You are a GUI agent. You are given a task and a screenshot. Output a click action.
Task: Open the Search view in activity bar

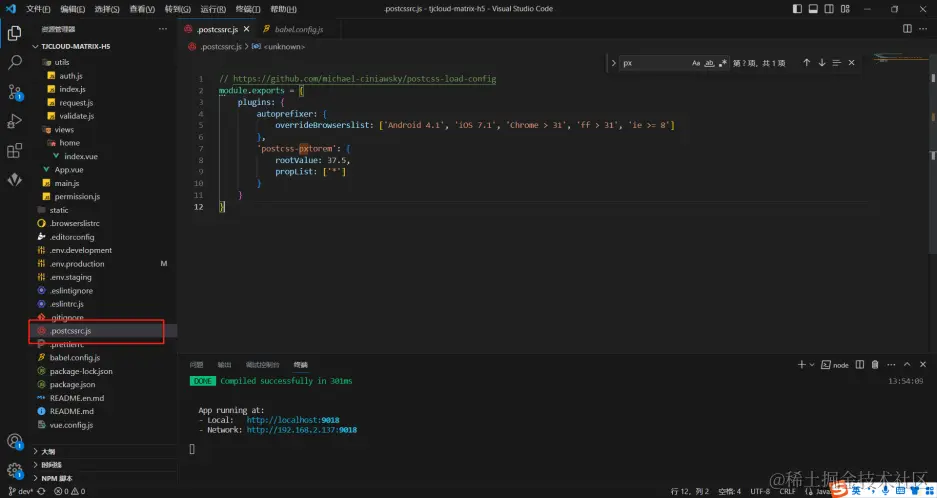[15, 62]
